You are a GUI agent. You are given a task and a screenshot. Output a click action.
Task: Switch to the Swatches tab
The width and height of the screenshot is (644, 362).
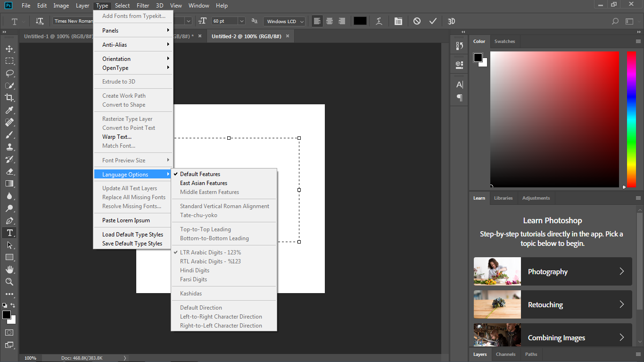pyautogui.click(x=504, y=42)
